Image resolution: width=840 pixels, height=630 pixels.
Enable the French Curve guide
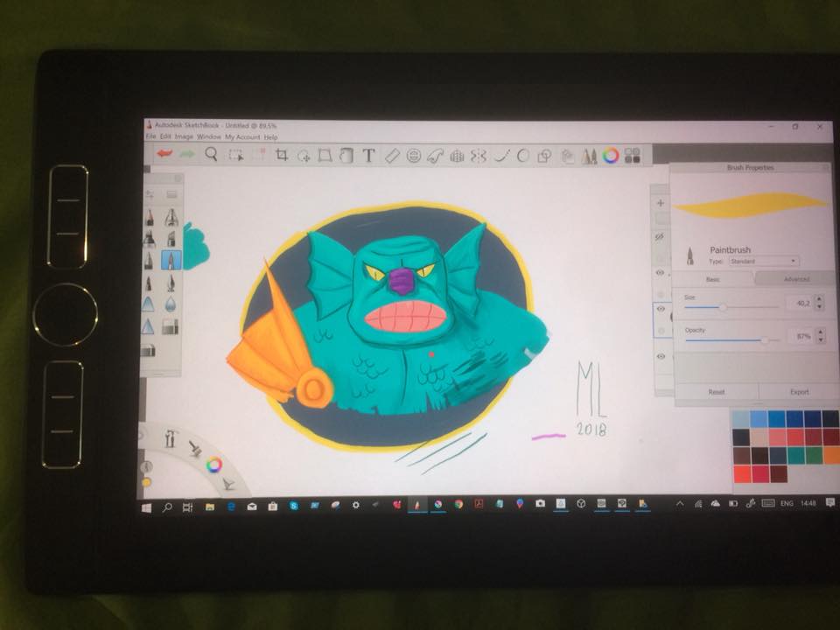point(435,156)
